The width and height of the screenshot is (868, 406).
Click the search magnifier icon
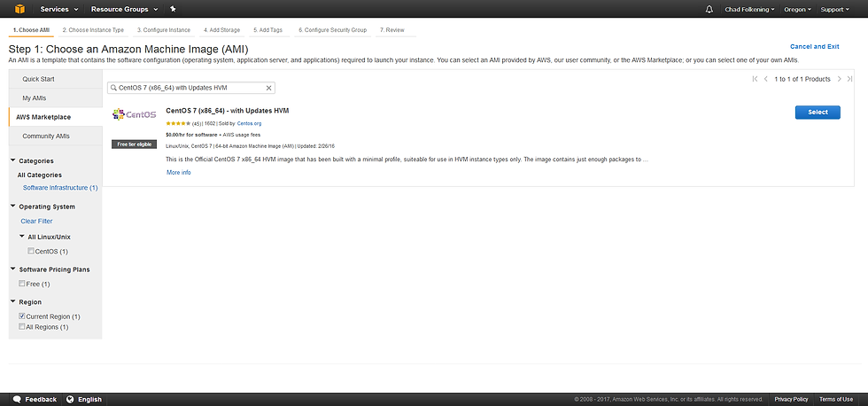pos(113,88)
